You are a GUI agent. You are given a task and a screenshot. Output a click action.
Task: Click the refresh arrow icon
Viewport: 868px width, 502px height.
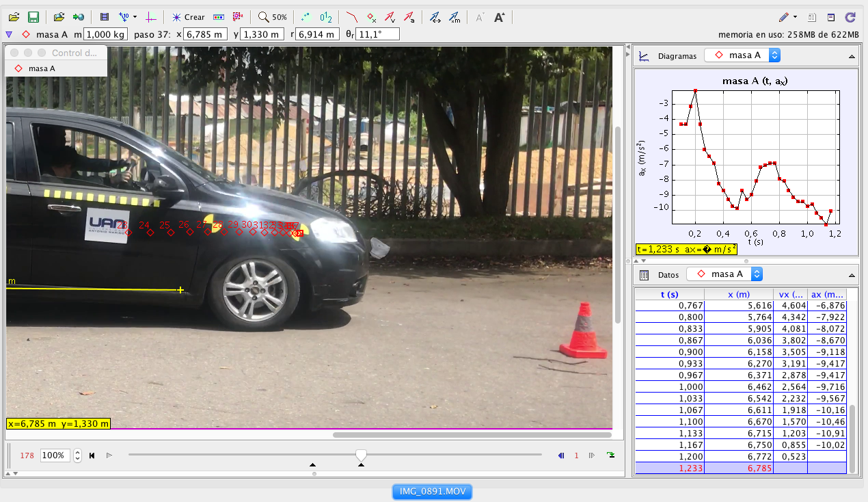pyautogui.click(x=850, y=17)
